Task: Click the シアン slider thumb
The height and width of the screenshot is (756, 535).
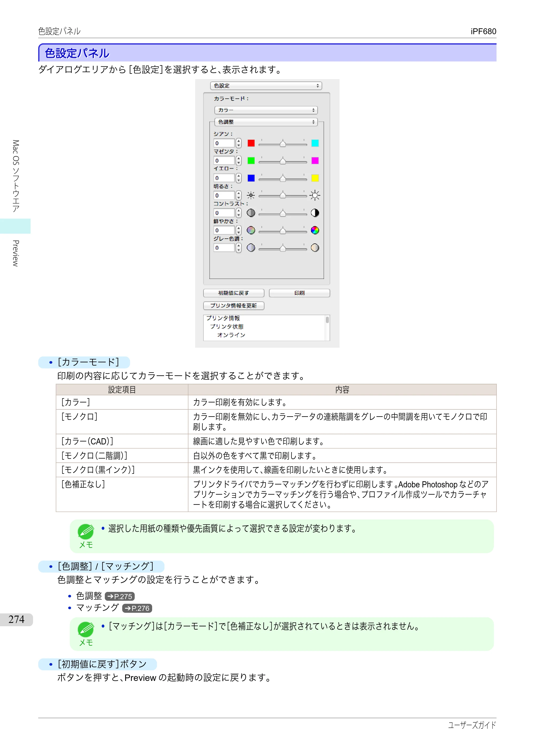Action: [283, 144]
